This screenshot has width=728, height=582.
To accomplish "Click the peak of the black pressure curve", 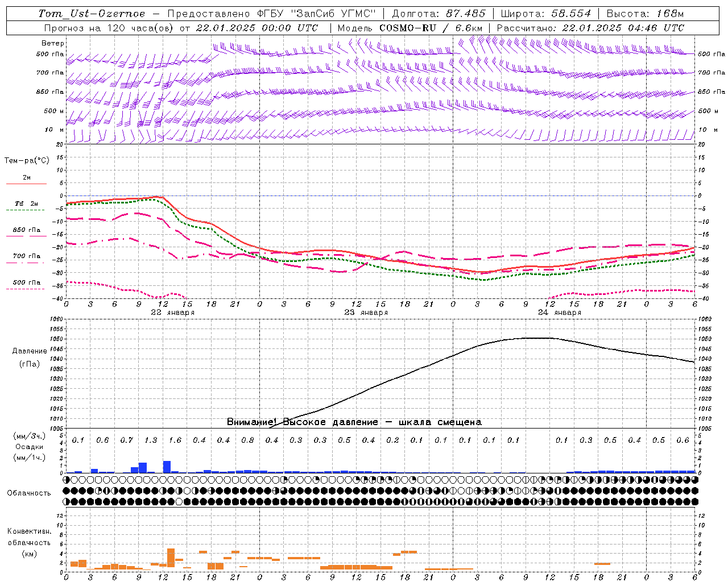I will (535, 338).
